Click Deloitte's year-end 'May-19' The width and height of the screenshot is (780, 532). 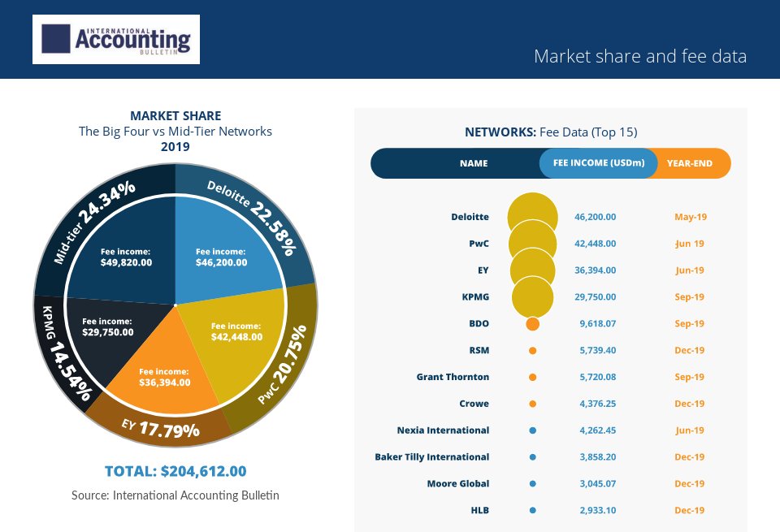point(691,217)
